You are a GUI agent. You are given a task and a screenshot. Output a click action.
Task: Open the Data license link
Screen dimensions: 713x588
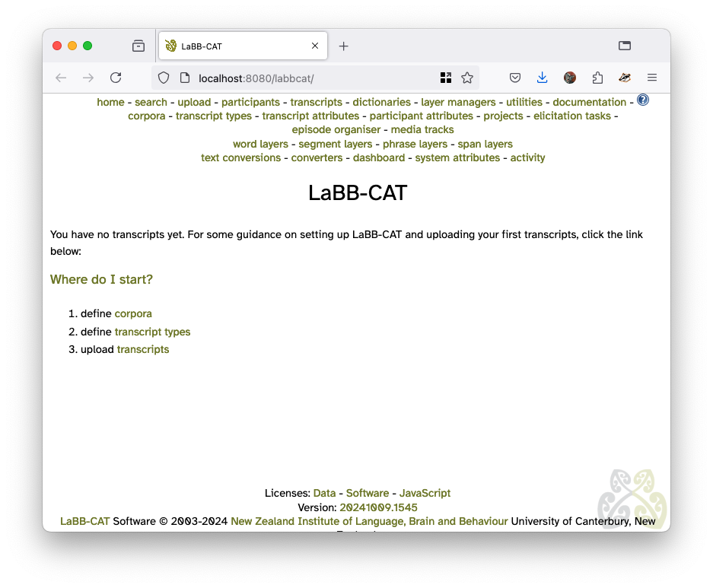pyautogui.click(x=325, y=494)
